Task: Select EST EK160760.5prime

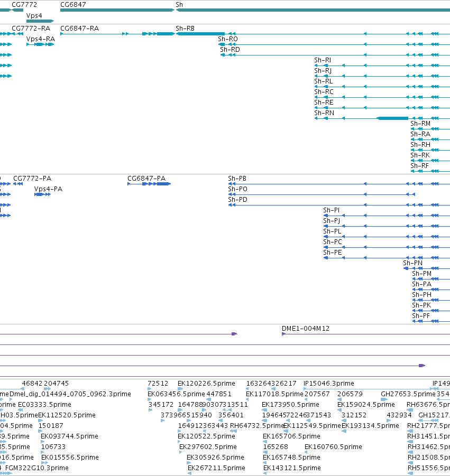Action: pos(333,447)
